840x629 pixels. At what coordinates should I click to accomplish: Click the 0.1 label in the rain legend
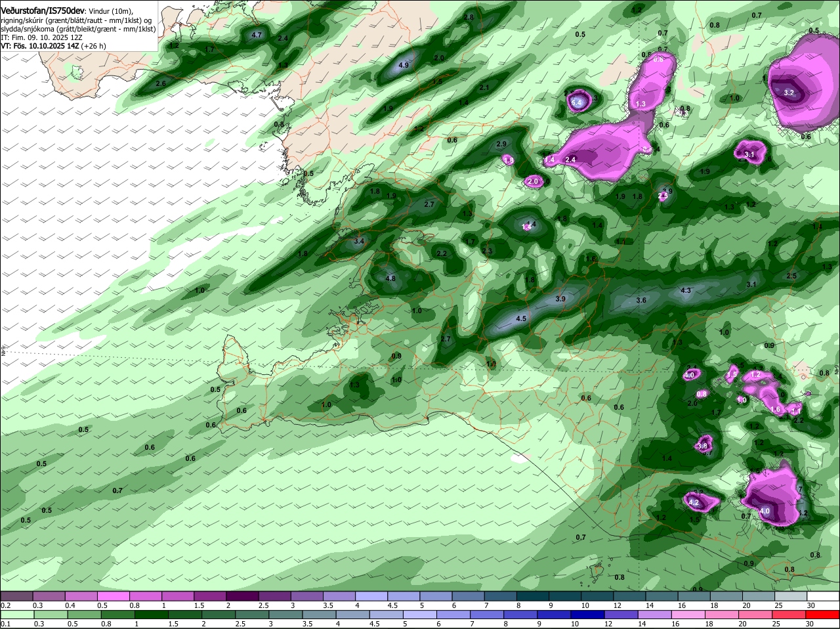click(x=5, y=624)
